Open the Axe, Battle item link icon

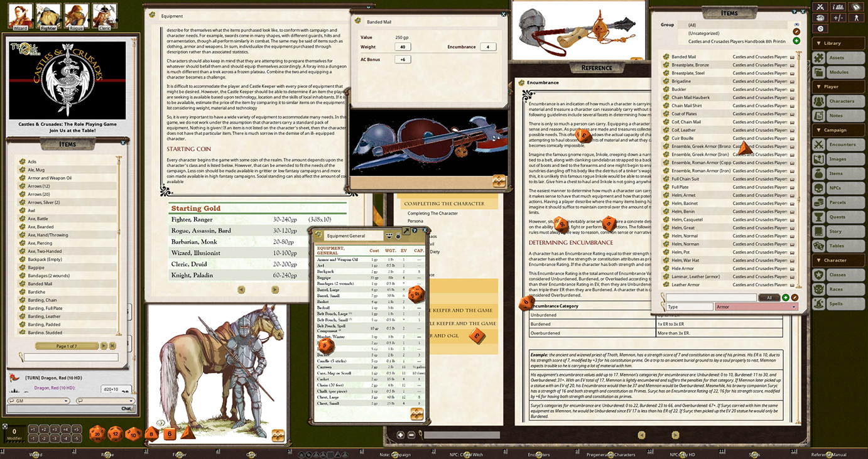(23, 219)
